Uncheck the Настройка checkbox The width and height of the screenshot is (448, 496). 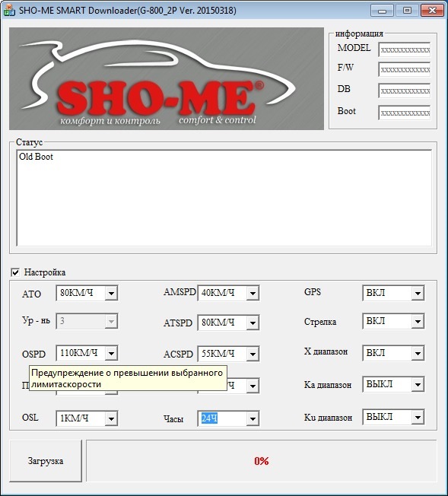[15, 272]
